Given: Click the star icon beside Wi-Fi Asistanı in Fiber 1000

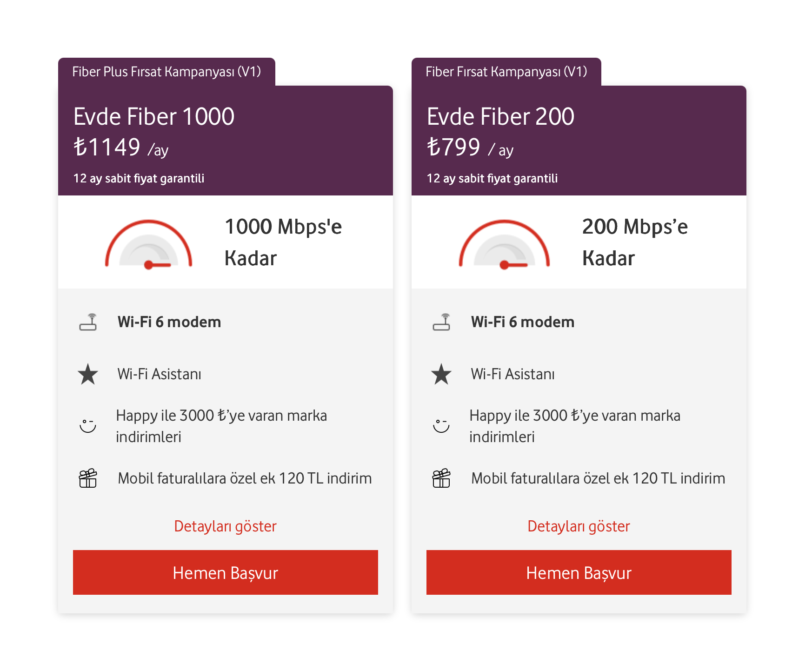Looking at the screenshot, I should point(88,374).
